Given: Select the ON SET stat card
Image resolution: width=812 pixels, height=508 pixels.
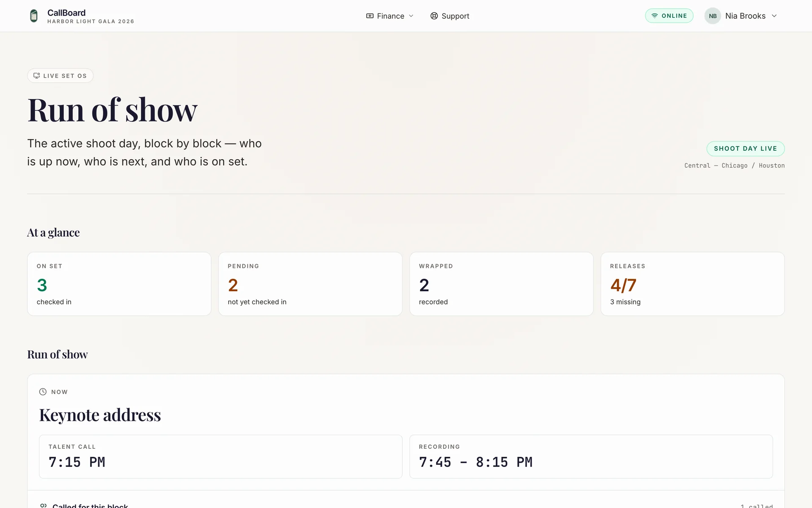Looking at the screenshot, I should (119, 284).
